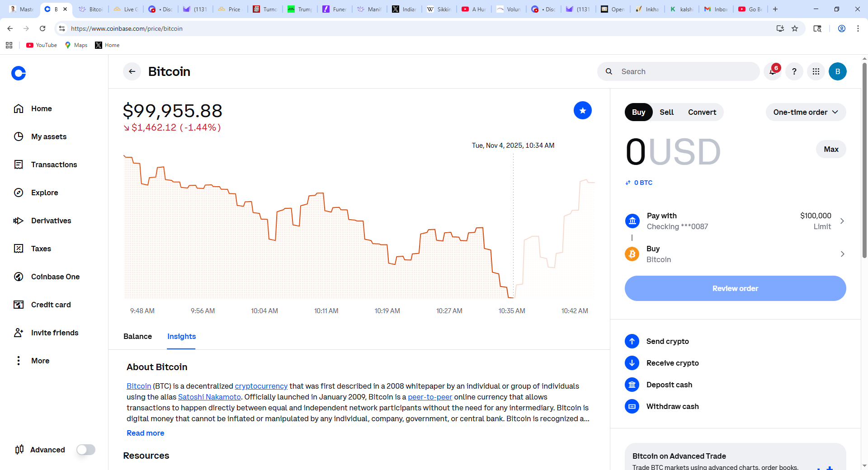Image resolution: width=868 pixels, height=470 pixels.
Task: Open the apps grid menu
Action: point(816,71)
